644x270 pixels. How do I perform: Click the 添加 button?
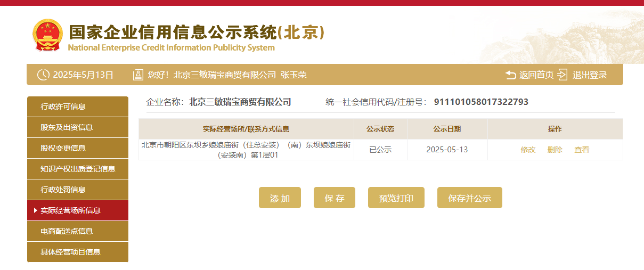coord(280,198)
